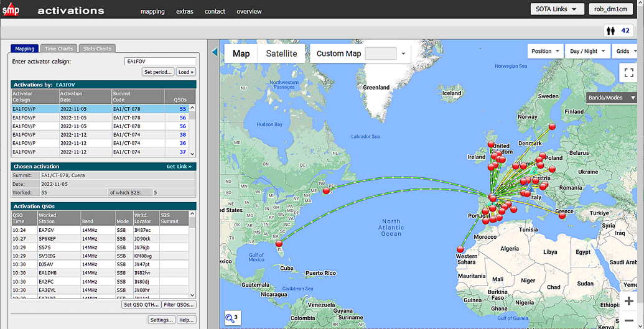Zoom out on the map
Viewport: 644px width, 329px height.
(x=628, y=320)
